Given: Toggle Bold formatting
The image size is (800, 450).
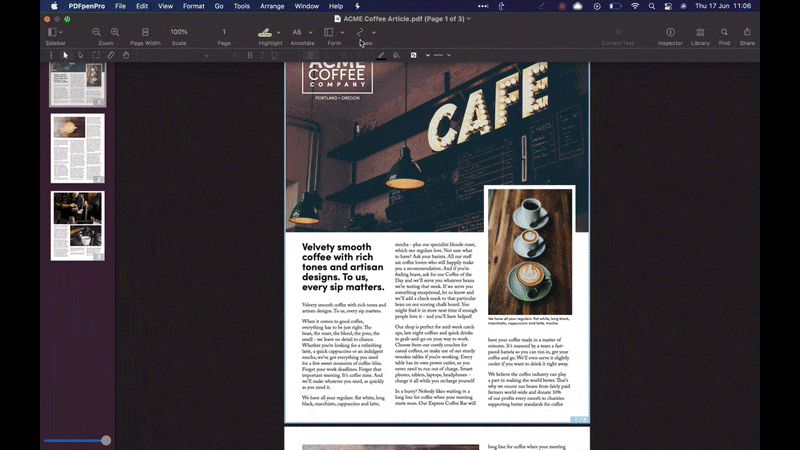Looking at the screenshot, I should 250,55.
